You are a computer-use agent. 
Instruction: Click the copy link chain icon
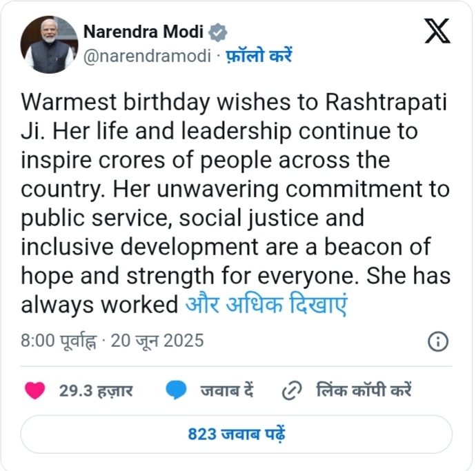(292, 391)
